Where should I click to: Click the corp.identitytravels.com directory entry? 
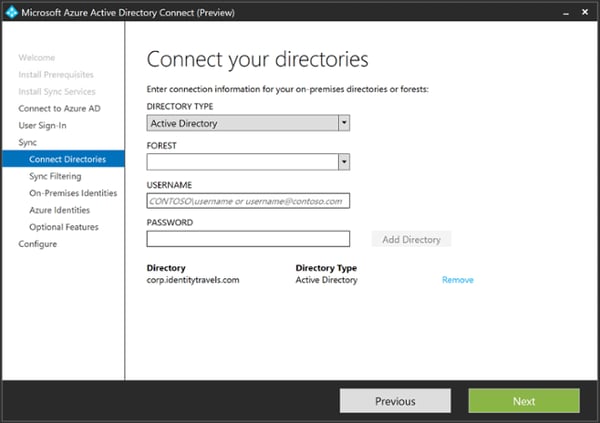tap(193, 280)
